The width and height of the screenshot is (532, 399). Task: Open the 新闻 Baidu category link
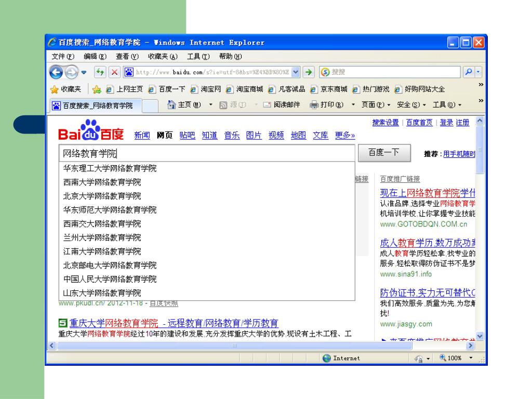(x=142, y=136)
